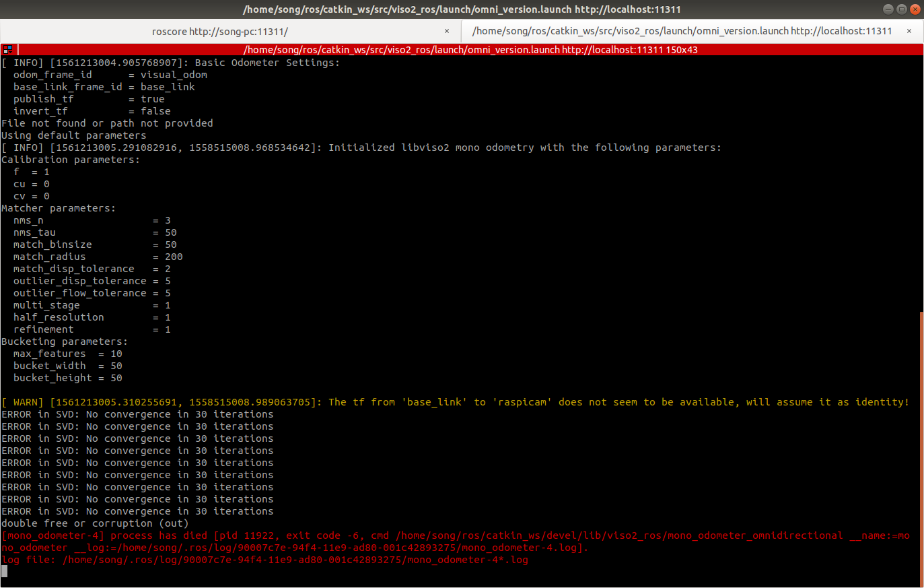The height and width of the screenshot is (588, 924).
Task: Click the 'cu = 0' line
Action: coord(32,184)
